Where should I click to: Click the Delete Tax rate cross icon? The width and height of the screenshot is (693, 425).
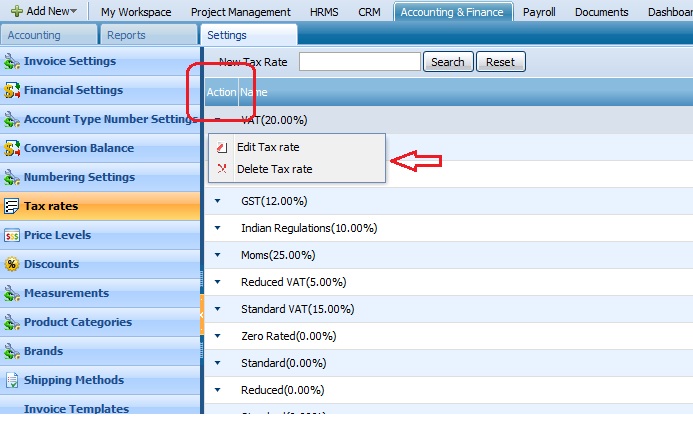(x=222, y=169)
